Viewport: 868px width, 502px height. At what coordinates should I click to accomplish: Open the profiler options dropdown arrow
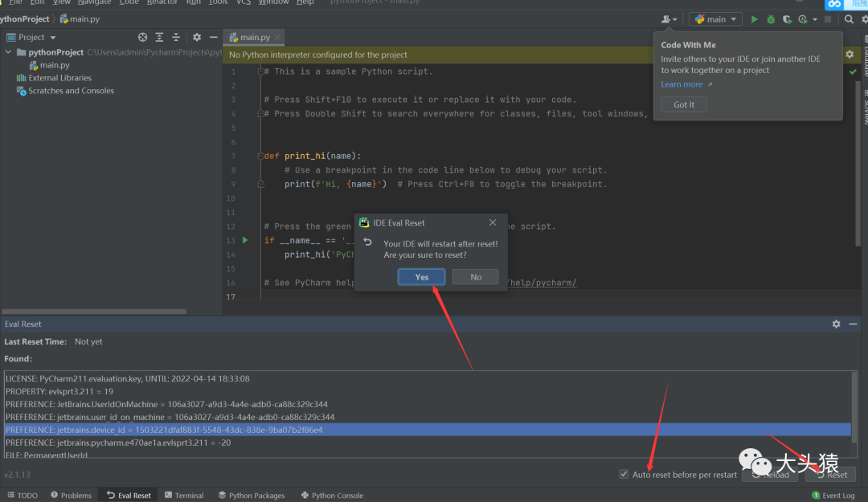(x=815, y=19)
